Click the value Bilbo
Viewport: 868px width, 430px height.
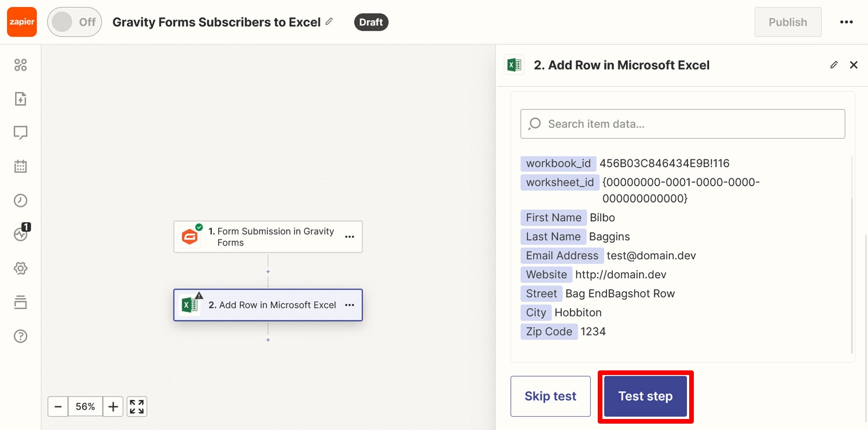tap(602, 218)
